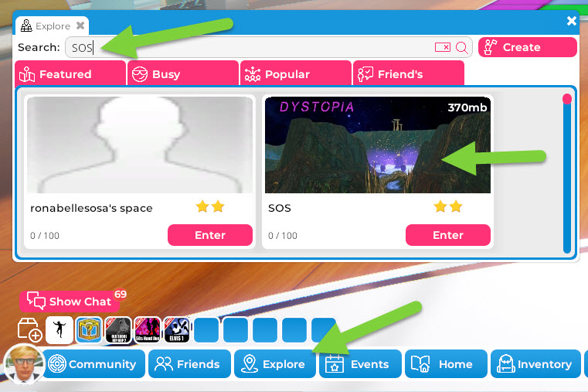Open the add item box icon
The height and width of the screenshot is (392, 588).
click(29, 330)
